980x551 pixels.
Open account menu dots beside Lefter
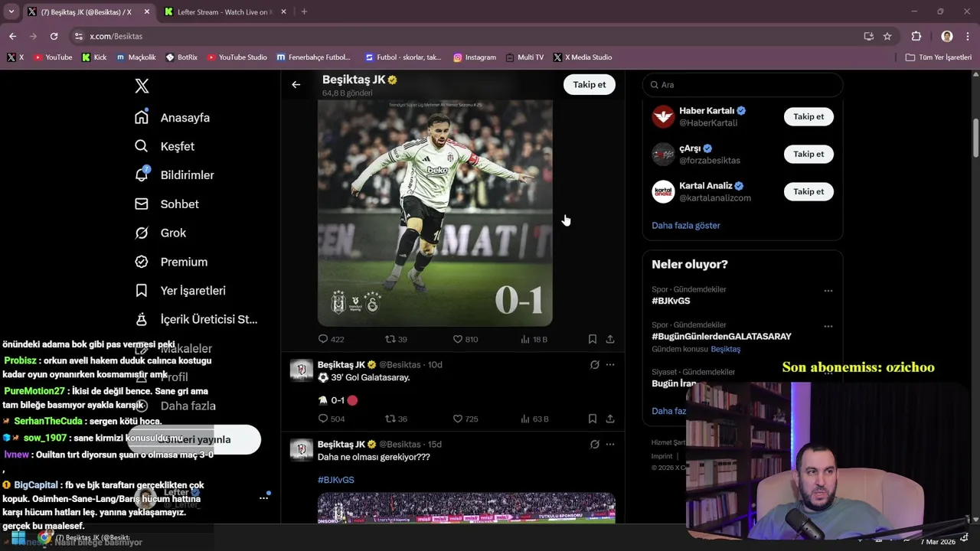[263, 497]
